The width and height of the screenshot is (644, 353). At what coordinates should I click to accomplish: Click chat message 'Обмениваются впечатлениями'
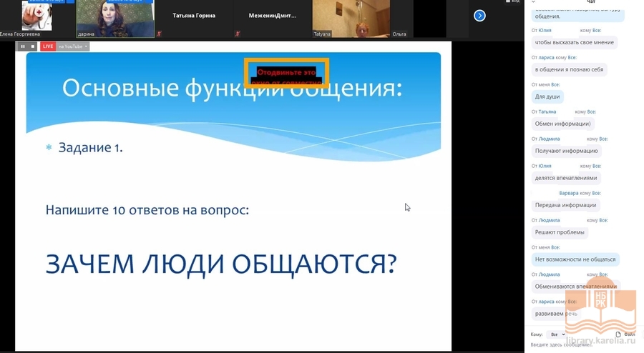[x=575, y=286]
